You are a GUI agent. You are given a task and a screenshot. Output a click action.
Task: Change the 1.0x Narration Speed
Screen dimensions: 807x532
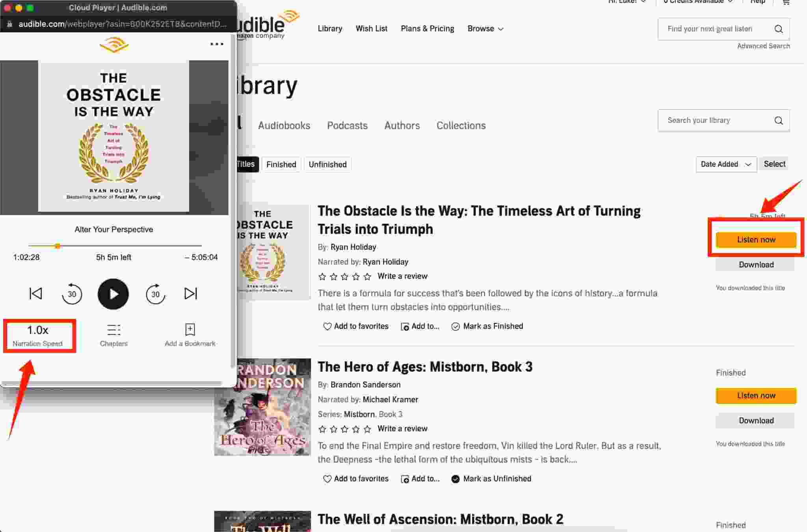(x=38, y=336)
